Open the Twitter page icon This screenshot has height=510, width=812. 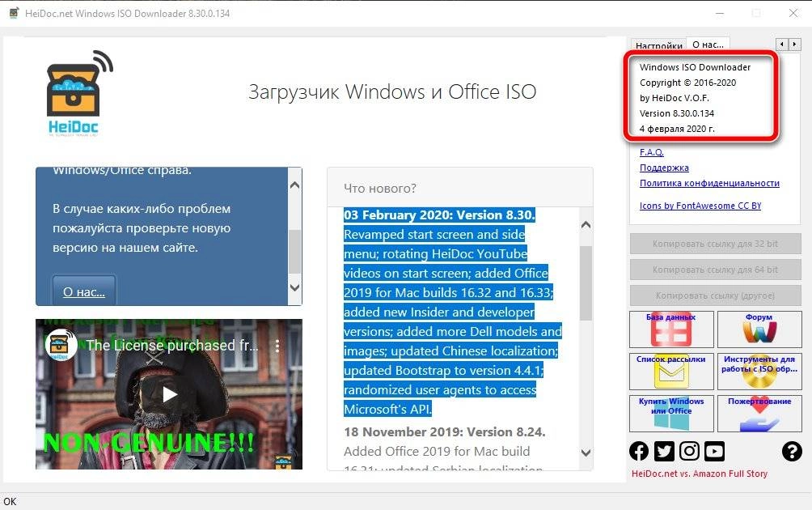(x=664, y=452)
